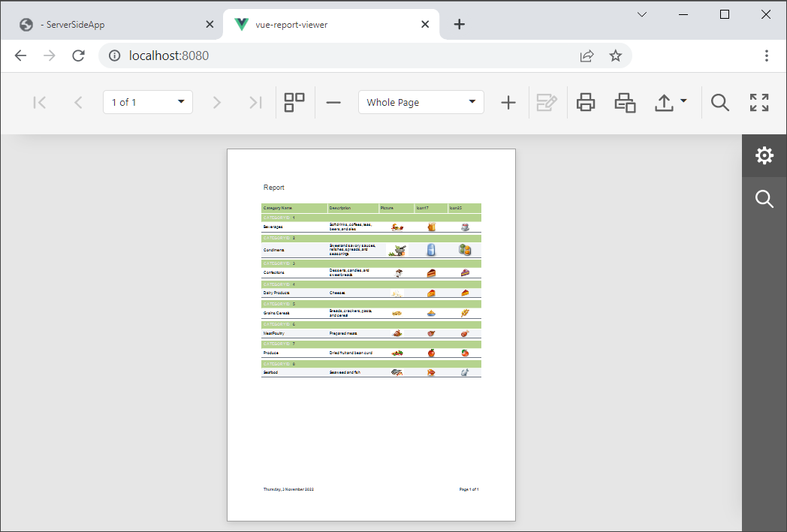787x532 pixels.
Task: Click the Prepared meats description
Action: pos(343,333)
